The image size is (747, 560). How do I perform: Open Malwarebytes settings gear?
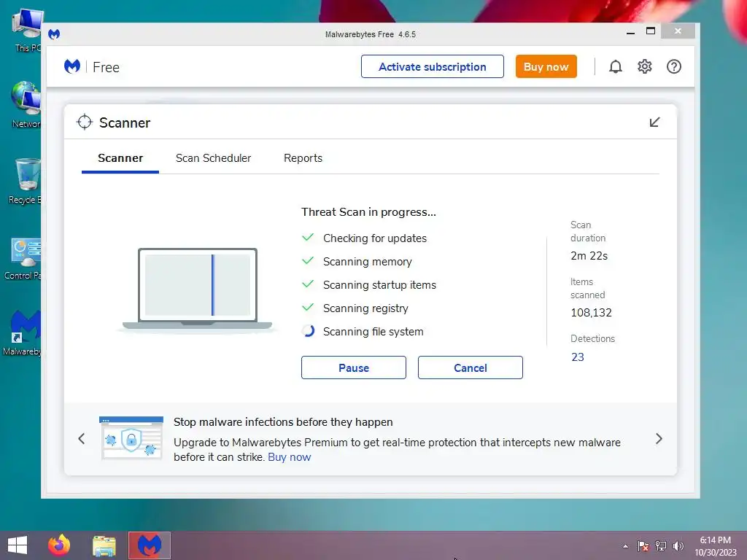(x=645, y=66)
